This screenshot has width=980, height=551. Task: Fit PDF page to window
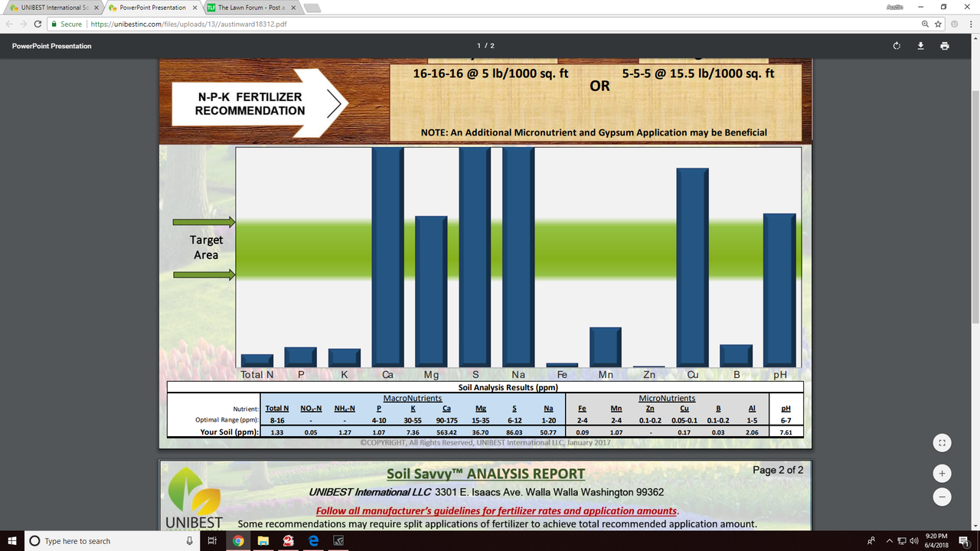click(x=943, y=442)
